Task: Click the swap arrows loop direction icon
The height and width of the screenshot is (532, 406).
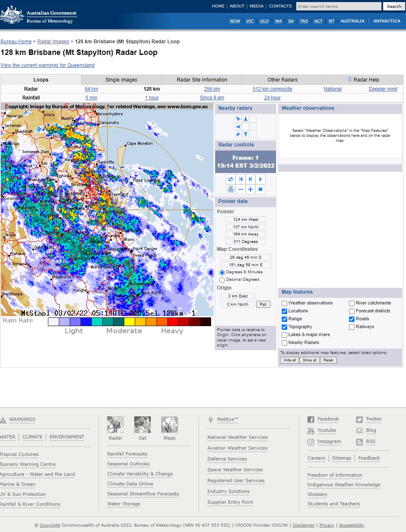Action: [x=231, y=179]
